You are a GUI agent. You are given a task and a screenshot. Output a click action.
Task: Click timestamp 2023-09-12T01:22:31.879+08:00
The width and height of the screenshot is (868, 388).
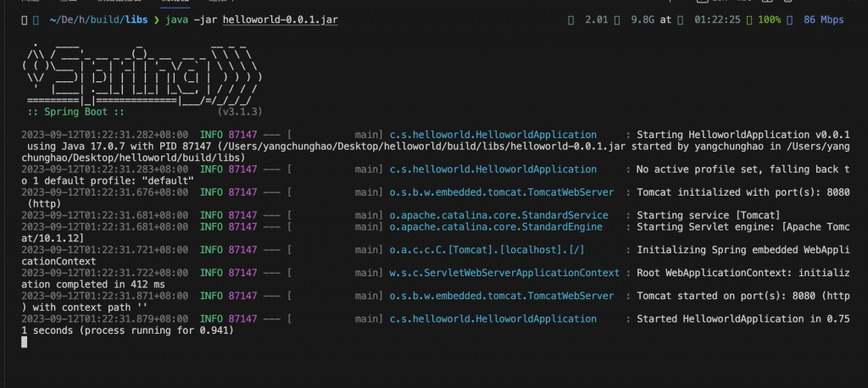[104, 319]
